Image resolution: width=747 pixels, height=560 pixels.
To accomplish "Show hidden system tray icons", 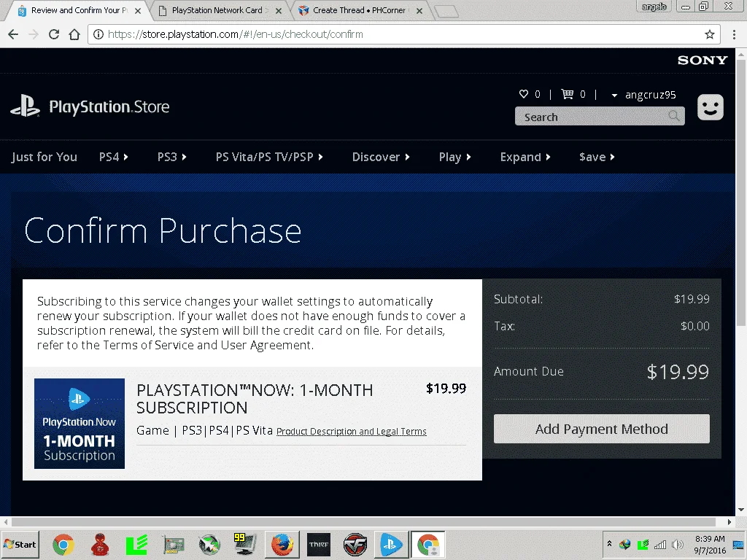I will 609,544.
